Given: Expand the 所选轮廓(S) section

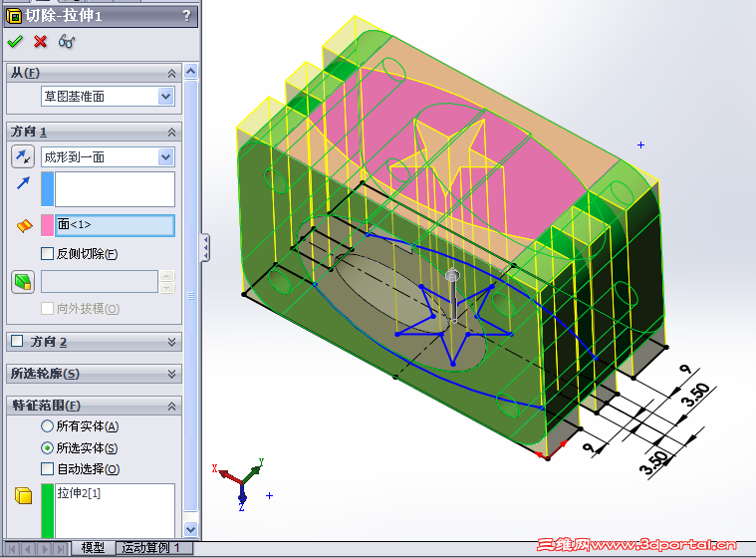Looking at the screenshot, I should [x=171, y=374].
